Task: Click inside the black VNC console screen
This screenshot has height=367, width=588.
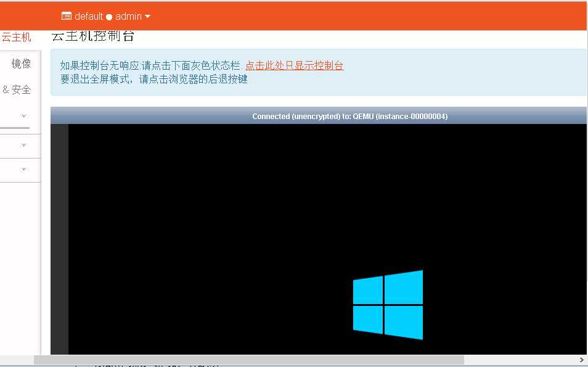Action: click(327, 239)
